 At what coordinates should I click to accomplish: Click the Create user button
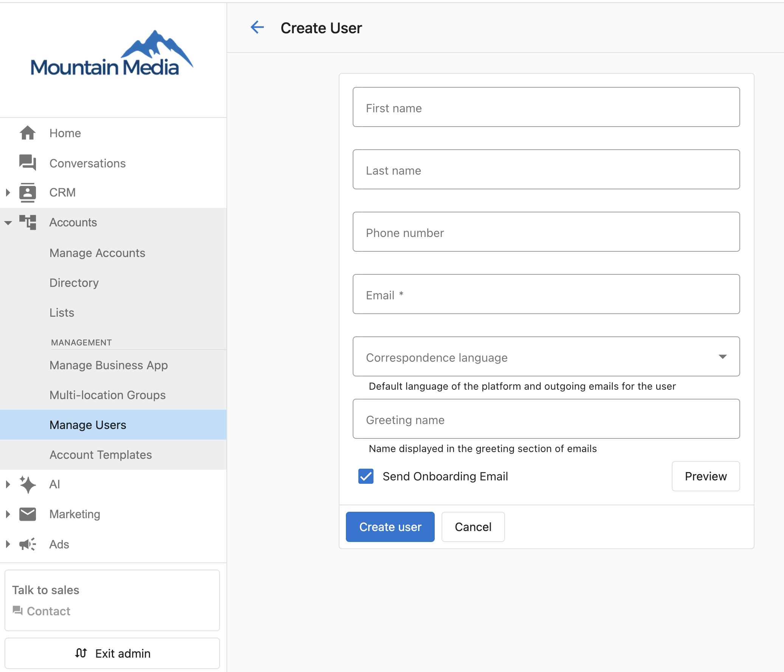pos(390,527)
